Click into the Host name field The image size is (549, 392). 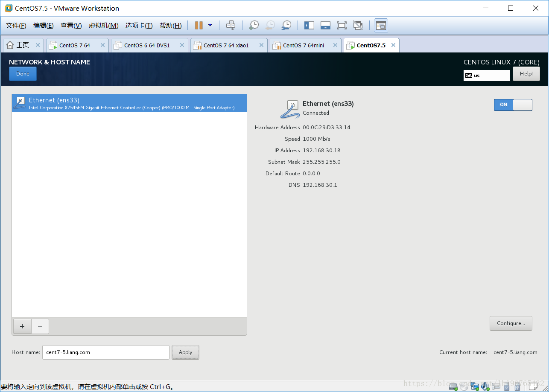tap(106, 352)
